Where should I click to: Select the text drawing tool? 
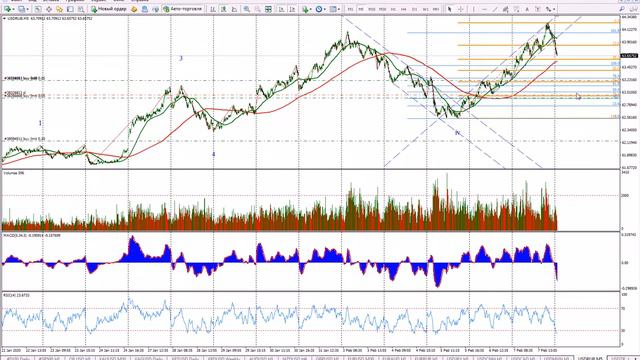pyautogui.click(x=527, y=9)
